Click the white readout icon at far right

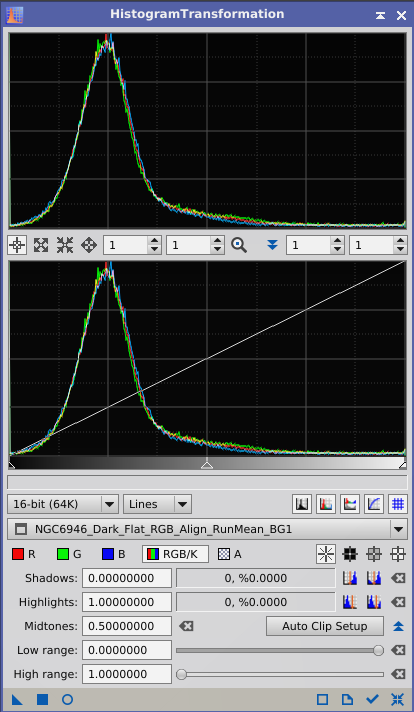pos(398,554)
